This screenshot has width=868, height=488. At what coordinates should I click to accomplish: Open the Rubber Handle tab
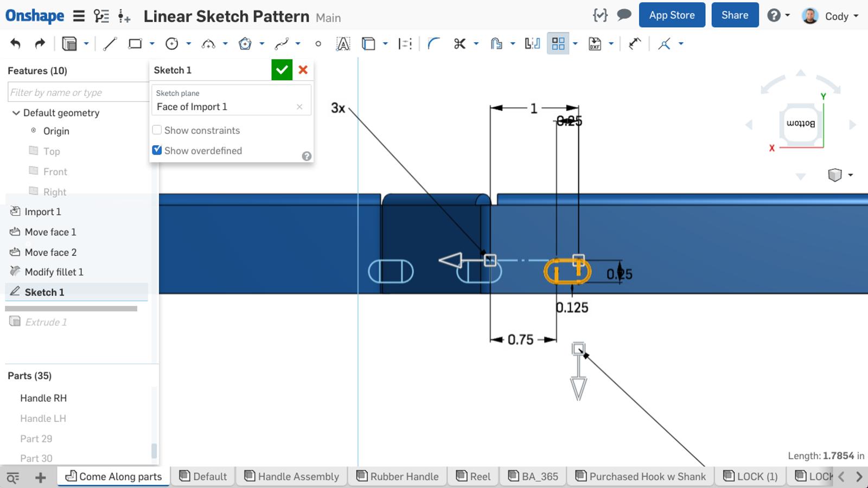coord(398,476)
